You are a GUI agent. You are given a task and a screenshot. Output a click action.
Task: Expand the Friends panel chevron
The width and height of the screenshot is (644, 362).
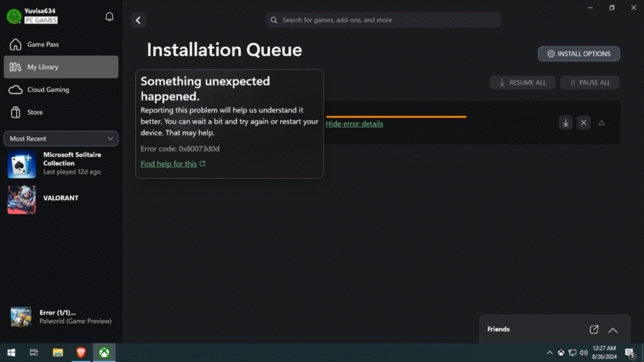(x=613, y=331)
